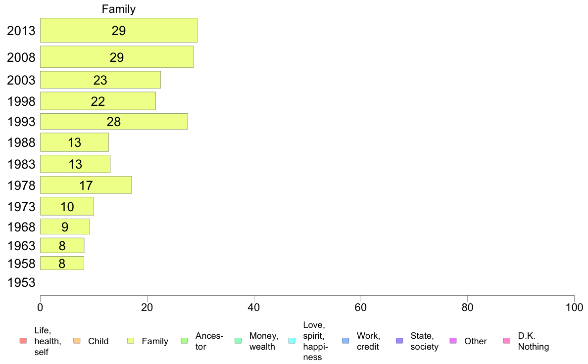
Task: Click the Work, credit legend swatch
Action: tap(346, 341)
